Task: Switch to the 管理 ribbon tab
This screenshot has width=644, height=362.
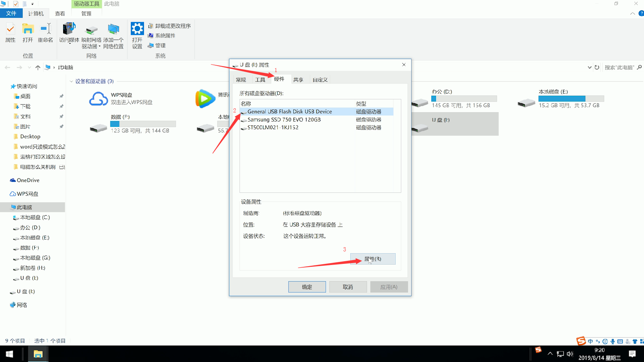Action: [x=86, y=13]
